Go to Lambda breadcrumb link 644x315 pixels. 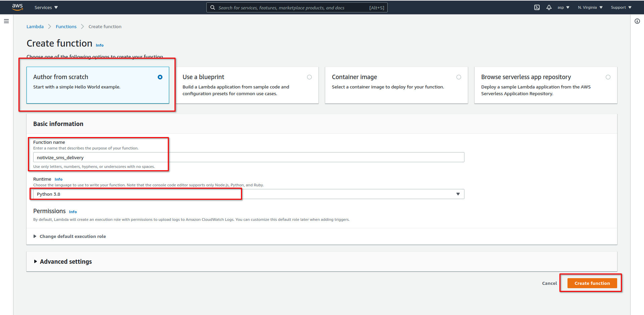tap(35, 26)
